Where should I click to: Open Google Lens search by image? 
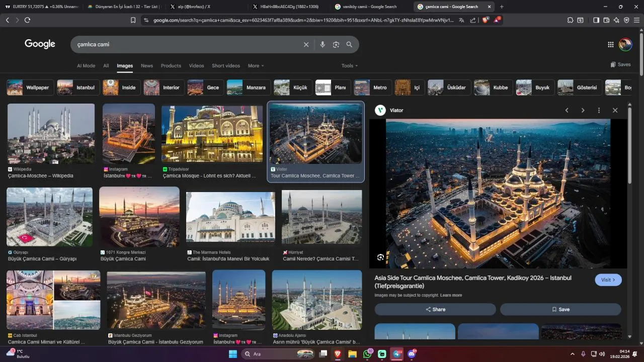[336, 45]
